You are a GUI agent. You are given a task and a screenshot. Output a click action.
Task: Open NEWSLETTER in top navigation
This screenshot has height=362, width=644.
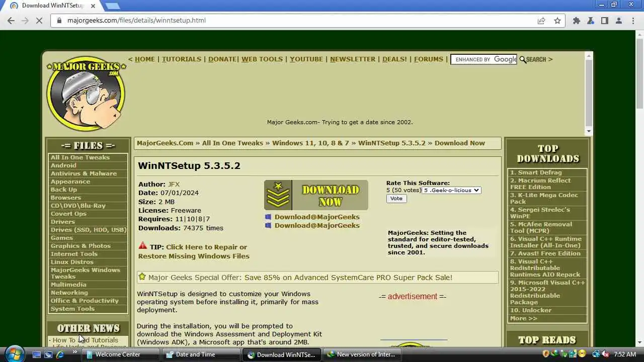(x=353, y=59)
